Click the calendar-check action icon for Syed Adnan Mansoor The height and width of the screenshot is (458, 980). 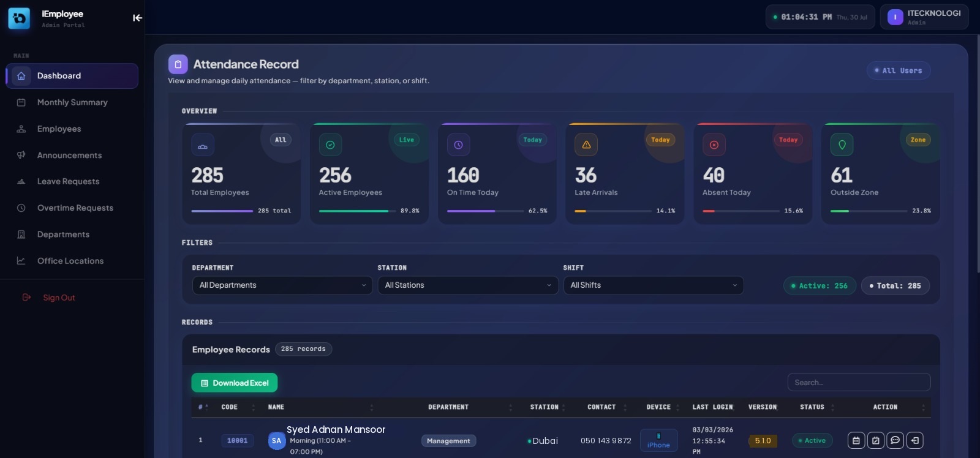(x=876, y=440)
